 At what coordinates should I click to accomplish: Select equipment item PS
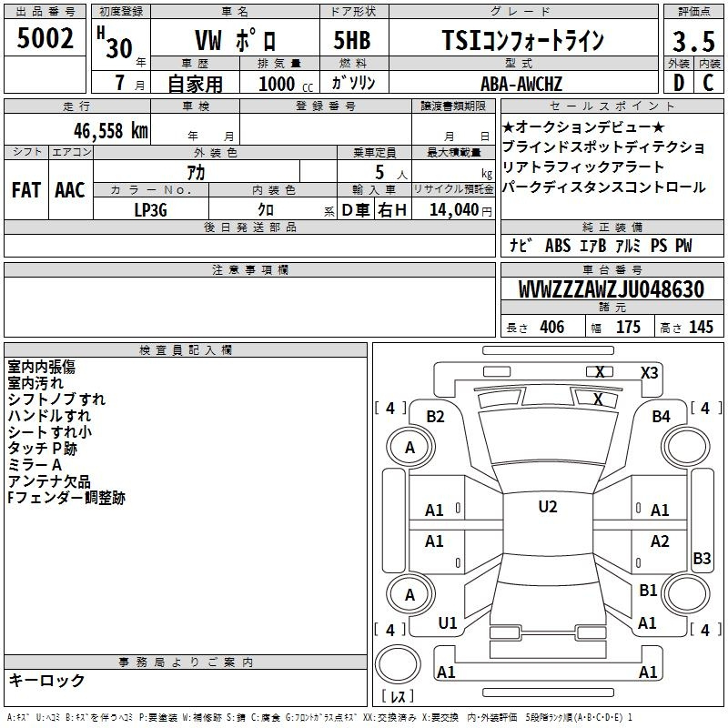(659, 246)
